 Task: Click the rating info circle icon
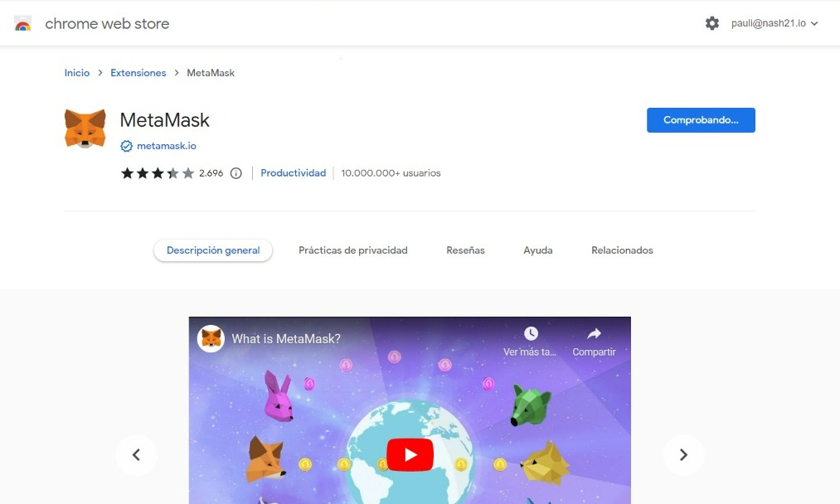pyautogui.click(x=235, y=173)
